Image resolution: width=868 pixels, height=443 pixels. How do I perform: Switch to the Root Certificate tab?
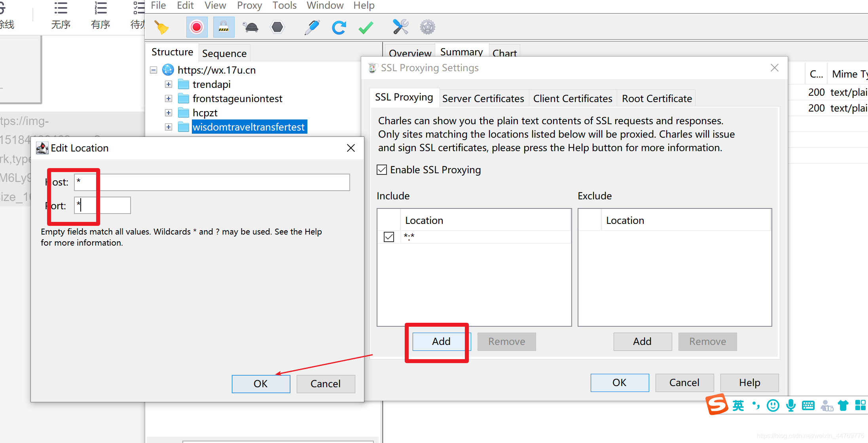click(657, 98)
